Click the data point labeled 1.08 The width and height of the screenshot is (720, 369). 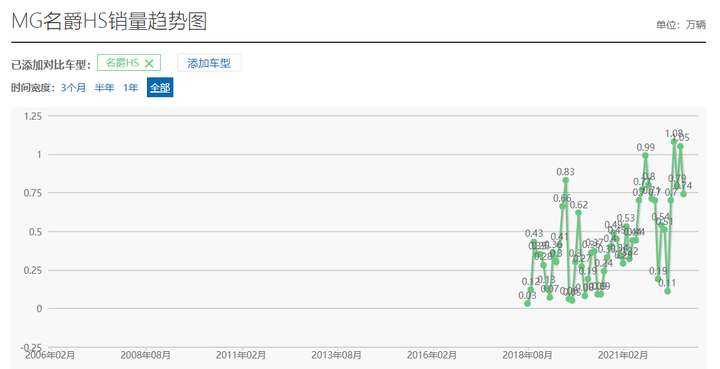coord(674,142)
